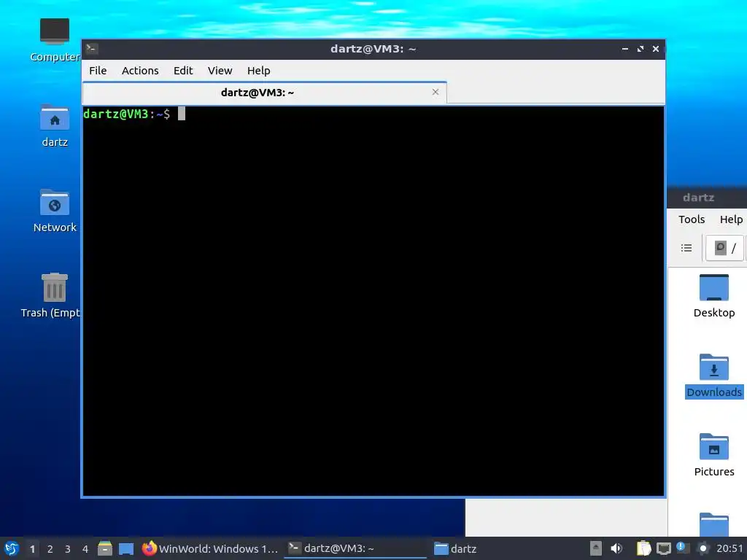Click the show desktop panel icon

[126, 548]
